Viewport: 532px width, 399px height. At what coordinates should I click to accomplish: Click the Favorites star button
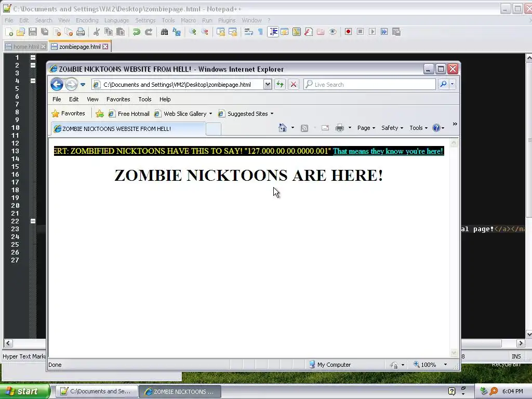point(68,113)
